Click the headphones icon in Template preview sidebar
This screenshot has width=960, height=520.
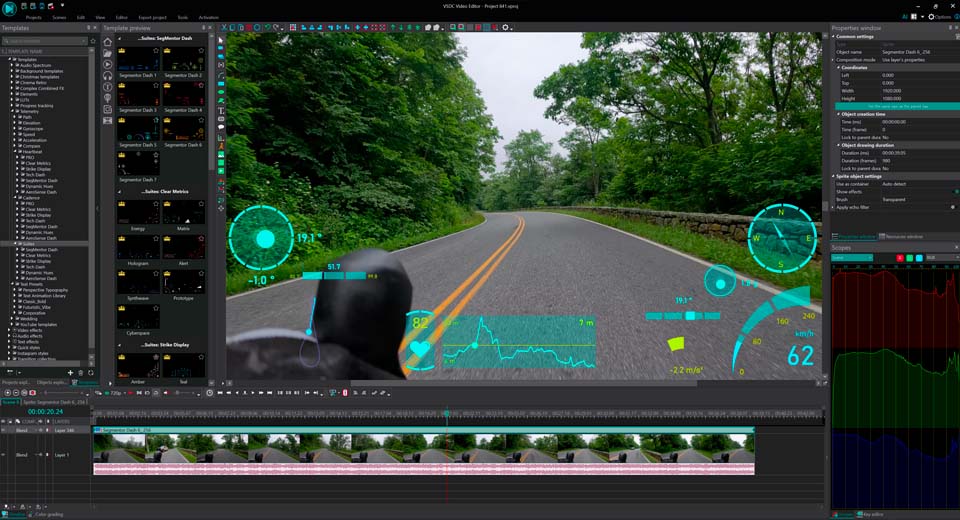(108, 75)
